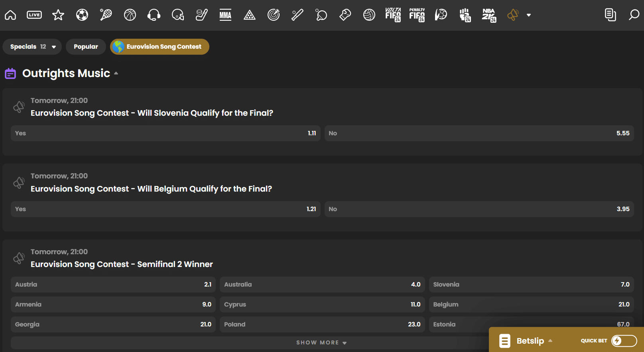
Task: Select the Basketball sport icon
Action: (x=130, y=15)
